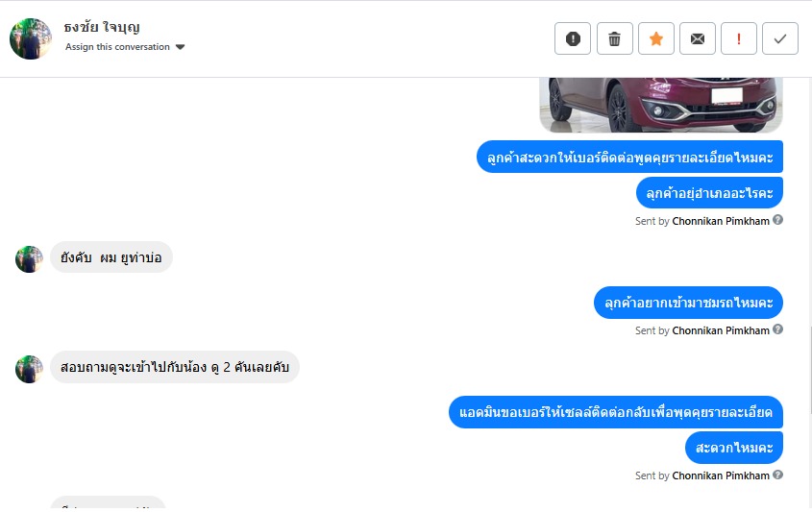Mark conversation done with checkmark icon
The image size is (812, 512).
780,38
